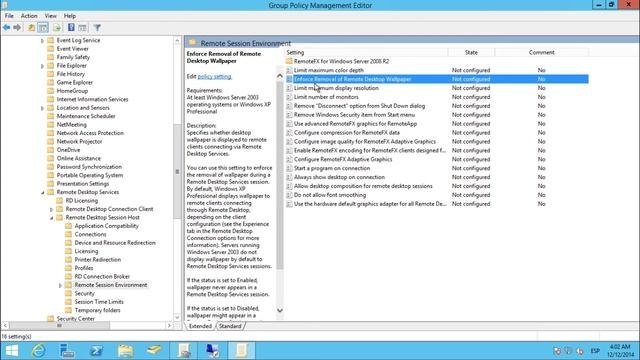Viewport: 640px width, 360px height.
Task: Switch to the Standard tab
Action: point(230,326)
